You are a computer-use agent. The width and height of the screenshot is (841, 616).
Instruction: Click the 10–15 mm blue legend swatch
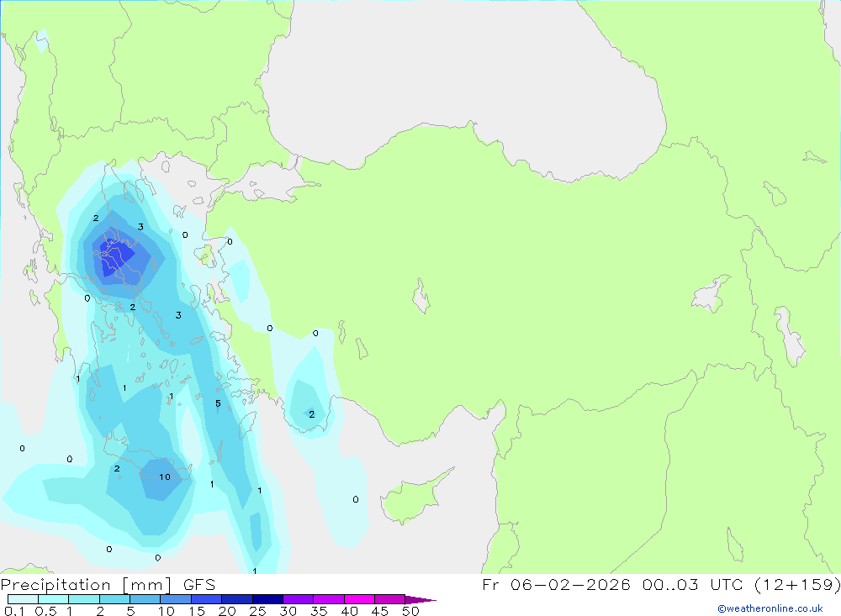(176, 599)
